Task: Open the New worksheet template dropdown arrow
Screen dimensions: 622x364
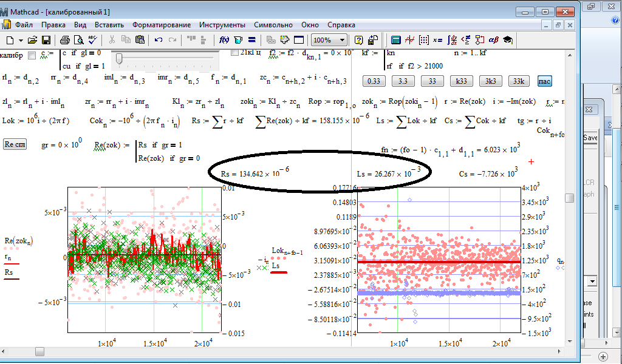Action: click(21, 40)
